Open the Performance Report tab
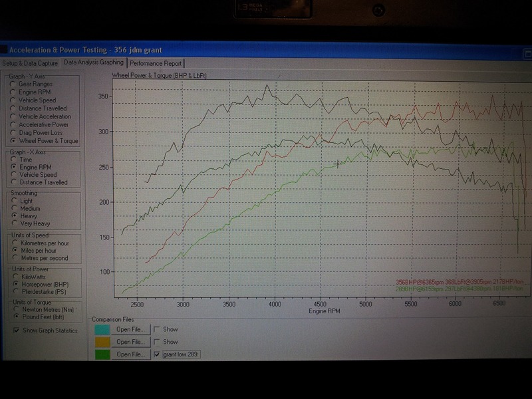This screenshot has height=399, width=532. pos(156,63)
